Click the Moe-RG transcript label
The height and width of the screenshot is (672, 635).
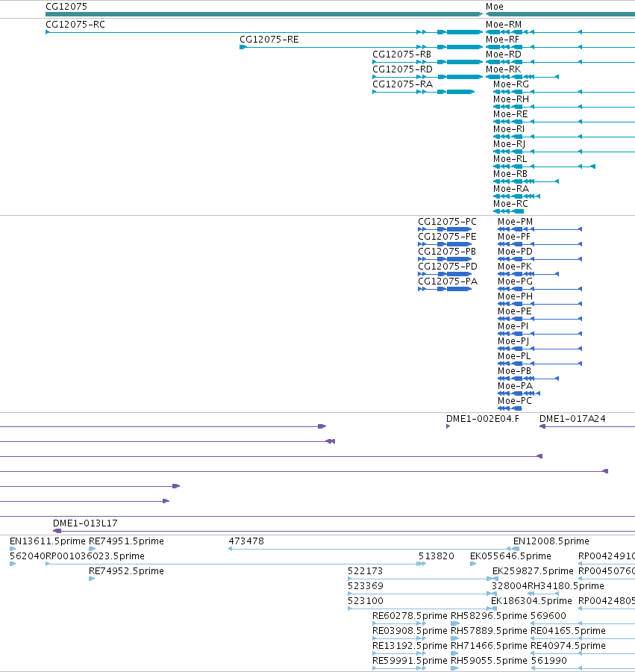511,84
